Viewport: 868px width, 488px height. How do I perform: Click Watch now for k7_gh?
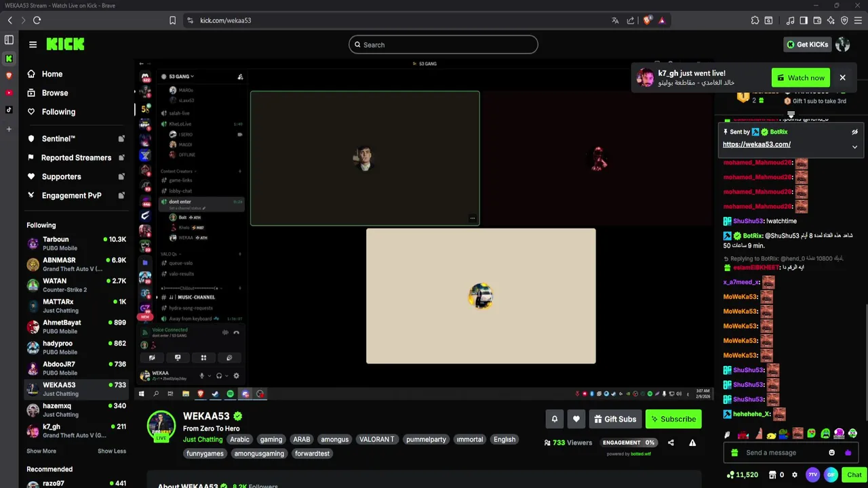click(801, 78)
